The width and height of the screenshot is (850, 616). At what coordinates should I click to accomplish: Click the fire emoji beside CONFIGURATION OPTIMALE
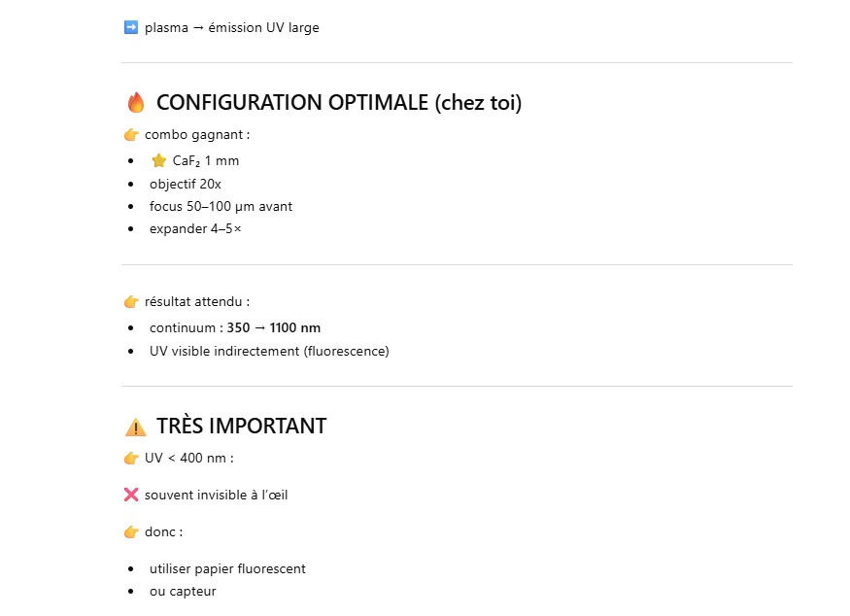click(136, 103)
